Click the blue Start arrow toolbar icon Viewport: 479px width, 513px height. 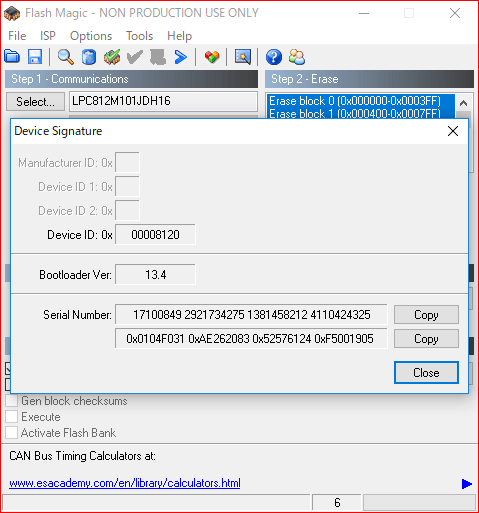tap(181, 57)
